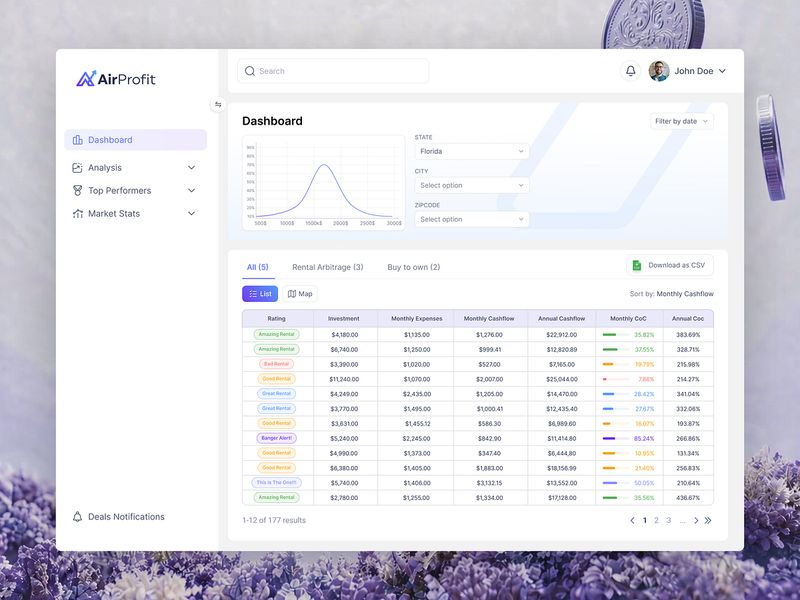Click Monthly CoC bar for 85.24%
Image resolution: width=800 pixels, height=600 pixels.
point(614,439)
